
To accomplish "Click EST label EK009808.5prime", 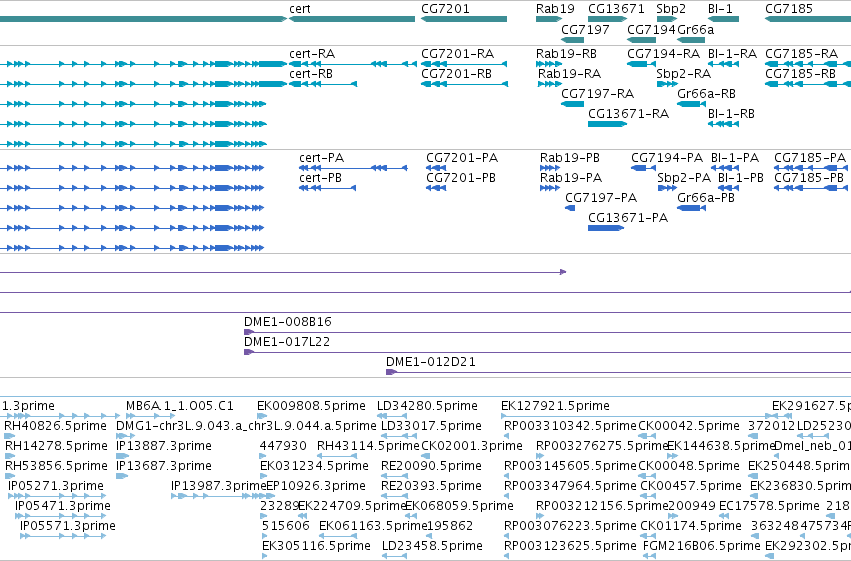I will [x=312, y=406].
